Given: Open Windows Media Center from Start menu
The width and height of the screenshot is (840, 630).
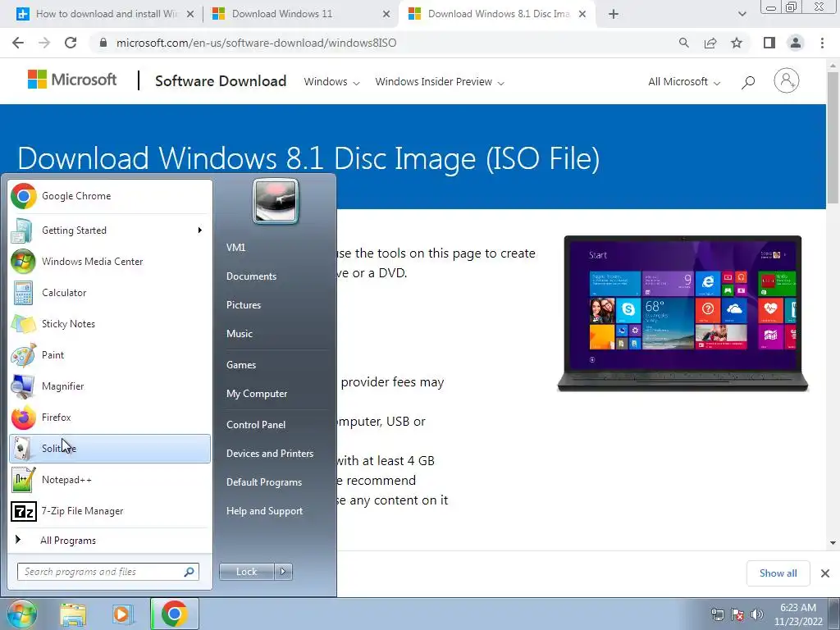Looking at the screenshot, I should pyautogui.click(x=110, y=262).
